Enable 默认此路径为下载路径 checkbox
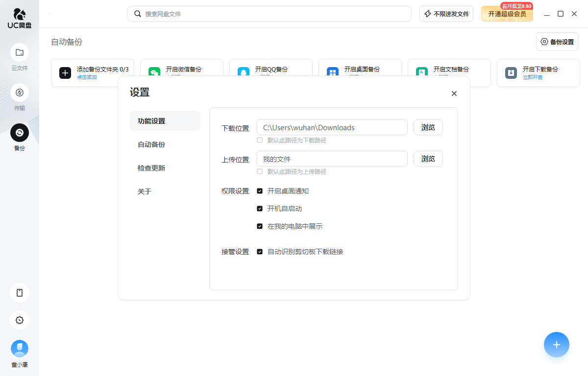The width and height of the screenshot is (588, 376). [x=260, y=140]
